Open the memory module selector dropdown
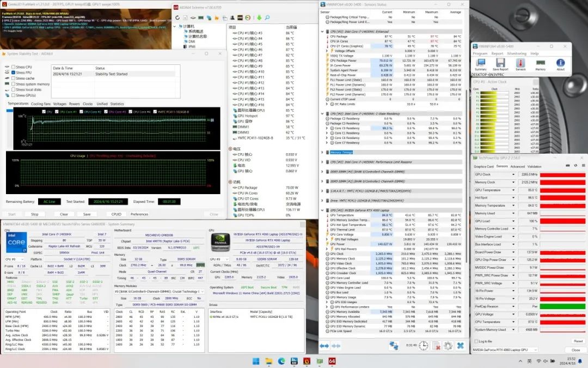 tap(160, 291)
